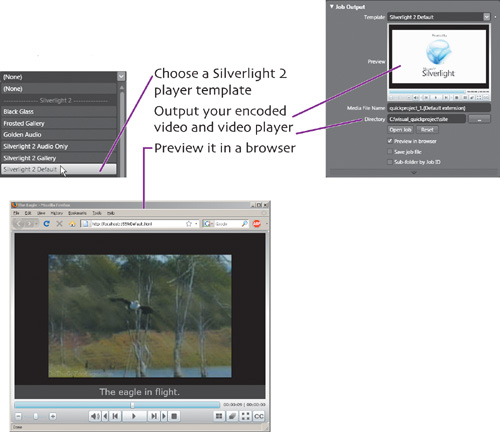Step one frame back in the browser player
This screenshot has height=432, width=500.
point(105,416)
